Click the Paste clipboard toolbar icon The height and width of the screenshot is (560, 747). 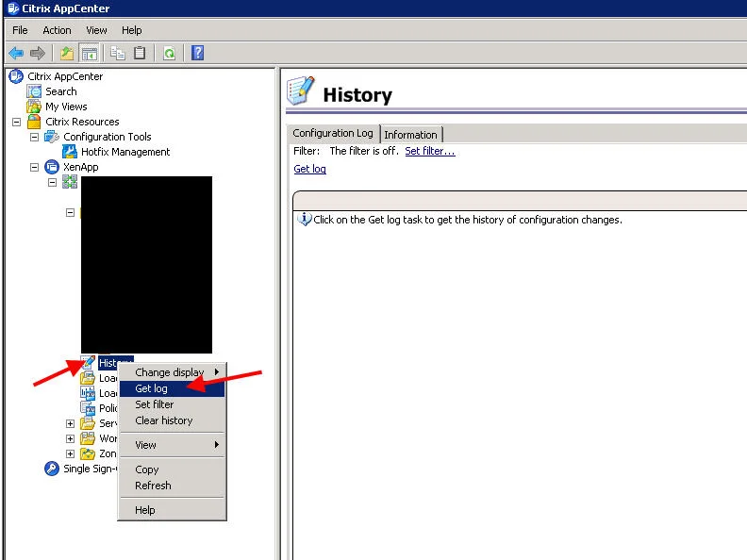click(140, 53)
